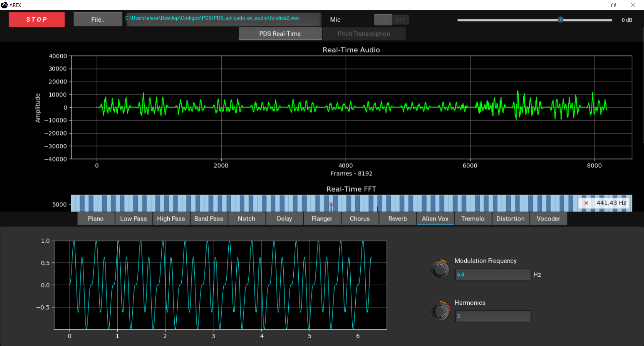Screen dimensions: 644x346
Task: Select the Alien Vox tab
Action: click(435, 219)
